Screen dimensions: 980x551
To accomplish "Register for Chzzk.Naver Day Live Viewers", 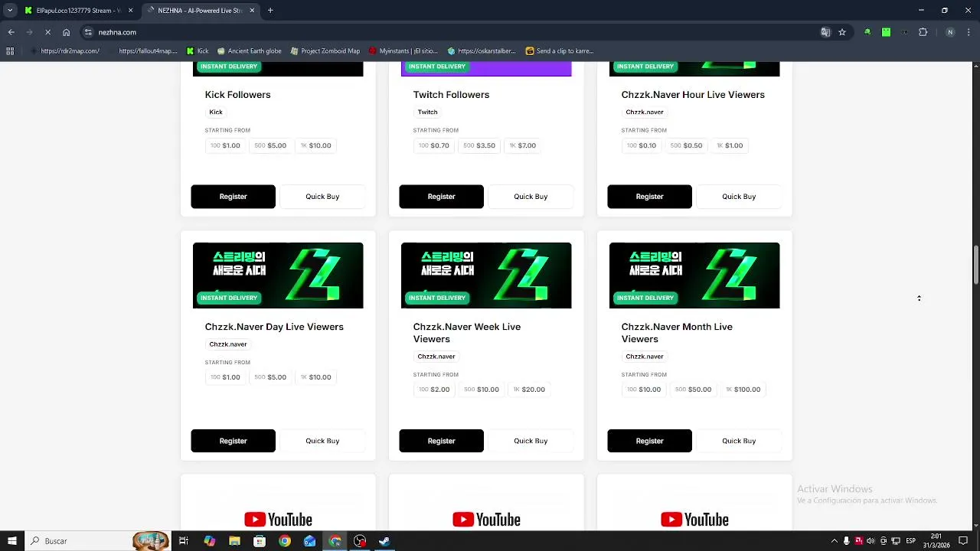I will [x=233, y=441].
